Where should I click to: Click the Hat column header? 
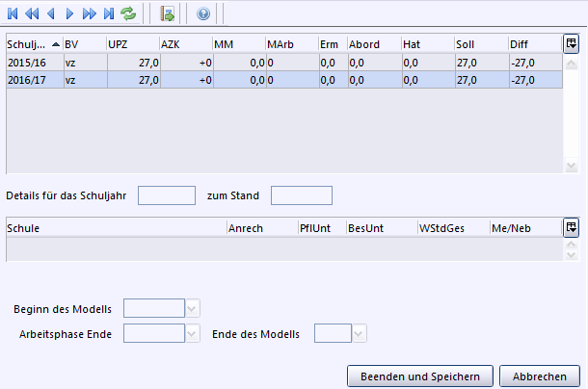(428, 44)
